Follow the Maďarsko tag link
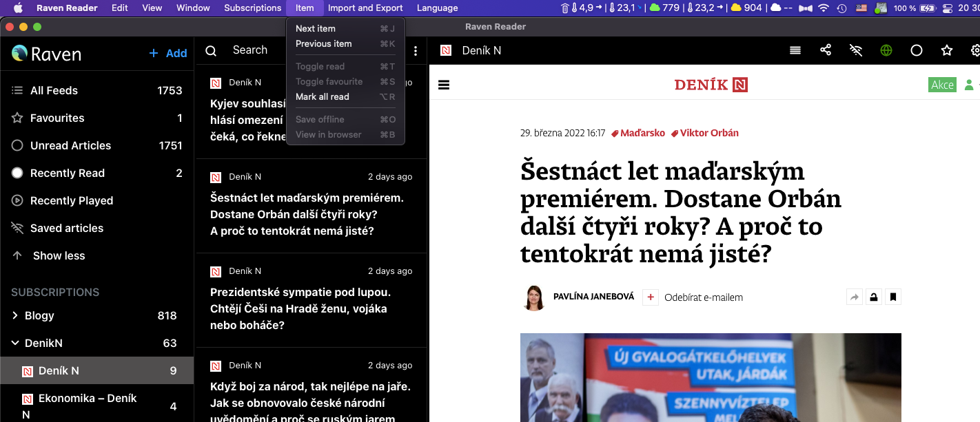The height and width of the screenshot is (422, 980). click(x=638, y=133)
